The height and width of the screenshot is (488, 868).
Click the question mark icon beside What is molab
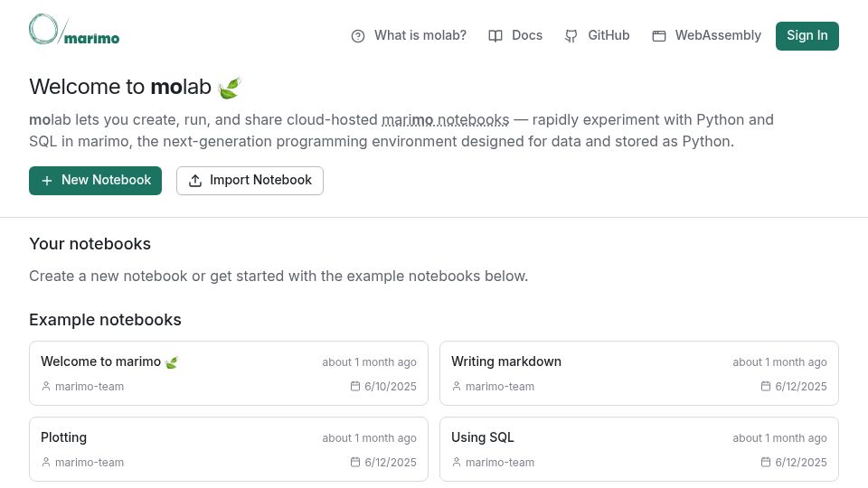point(358,36)
